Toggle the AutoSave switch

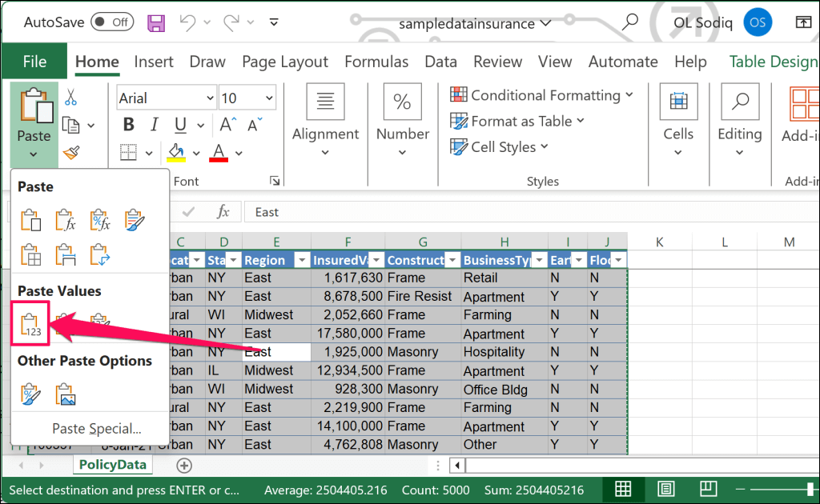112,22
